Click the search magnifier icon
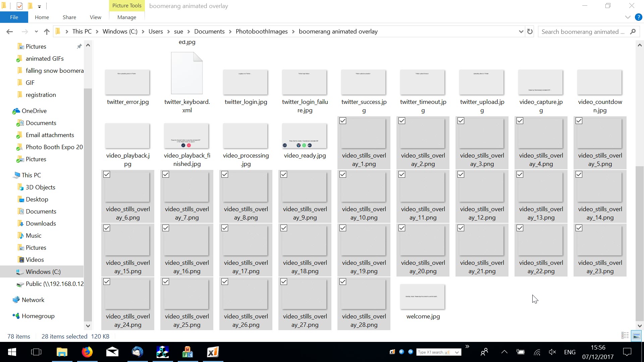The height and width of the screenshot is (362, 644). [633, 32]
